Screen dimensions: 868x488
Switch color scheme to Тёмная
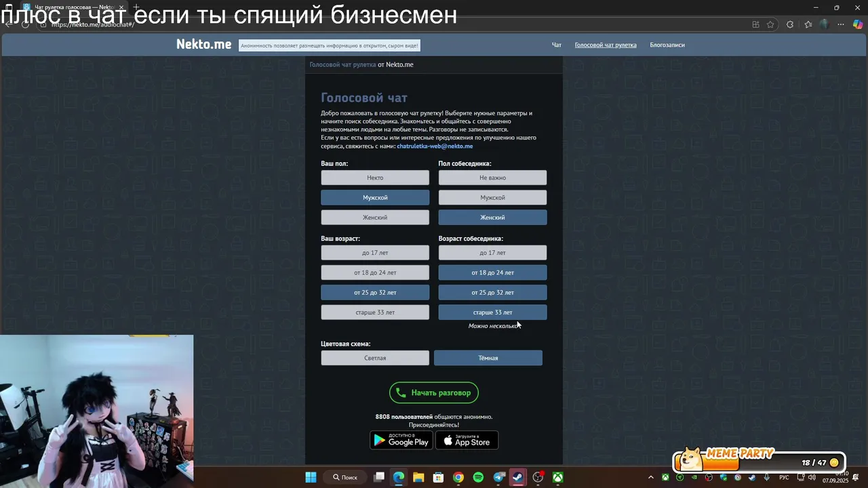click(x=488, y=358)
